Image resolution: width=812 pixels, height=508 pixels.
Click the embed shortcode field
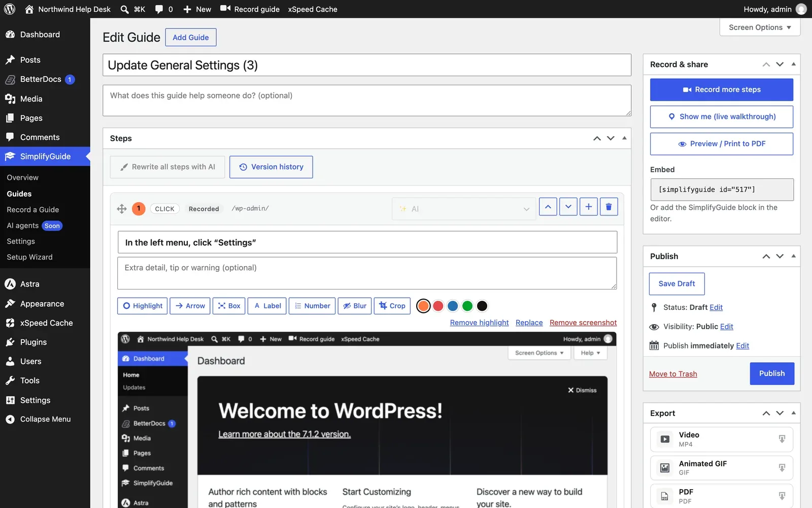(722, 189)
